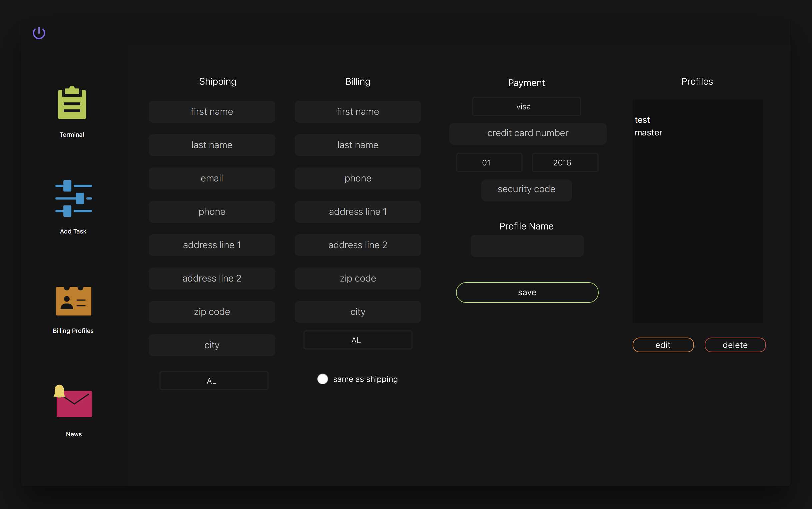Click the security code field
This screenshot has width=812, height=509.
(526, 189)
